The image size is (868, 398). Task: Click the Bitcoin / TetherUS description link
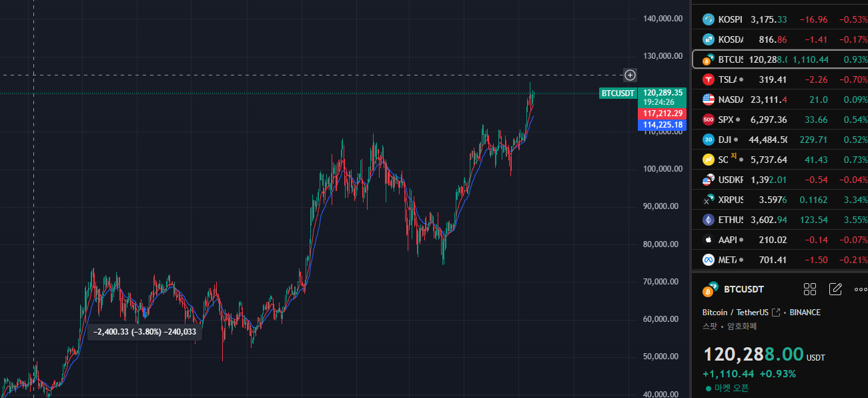coord(735,312)
